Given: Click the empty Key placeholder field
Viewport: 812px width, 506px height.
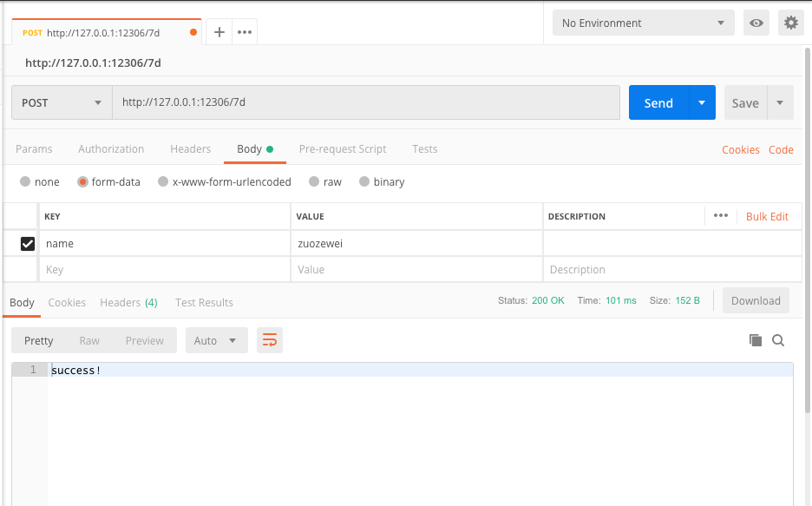Looking at the screenshot, I should (x=165, y=269).
